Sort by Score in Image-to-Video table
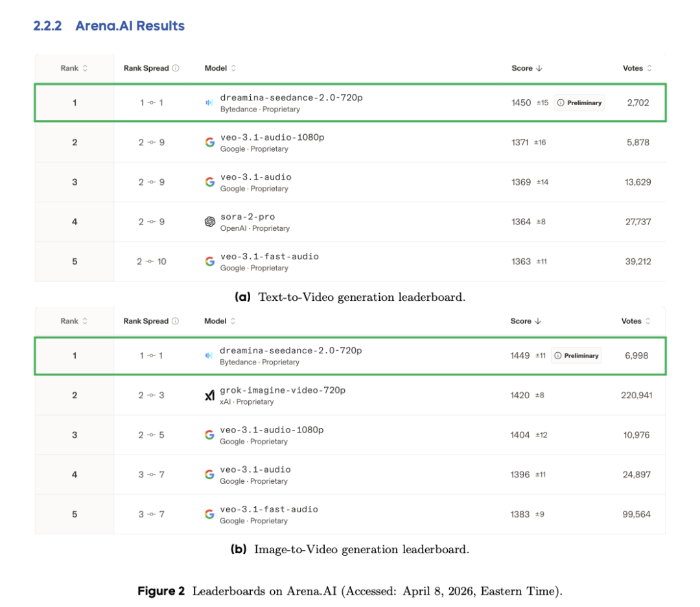Screen dimensions: 700x607 [526, 321]
